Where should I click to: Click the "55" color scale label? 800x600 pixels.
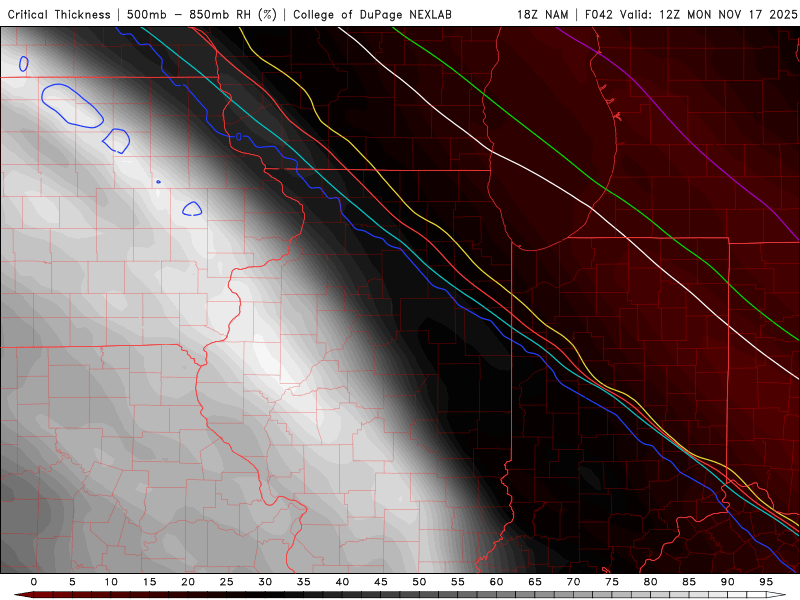click(x=458, y=582)
